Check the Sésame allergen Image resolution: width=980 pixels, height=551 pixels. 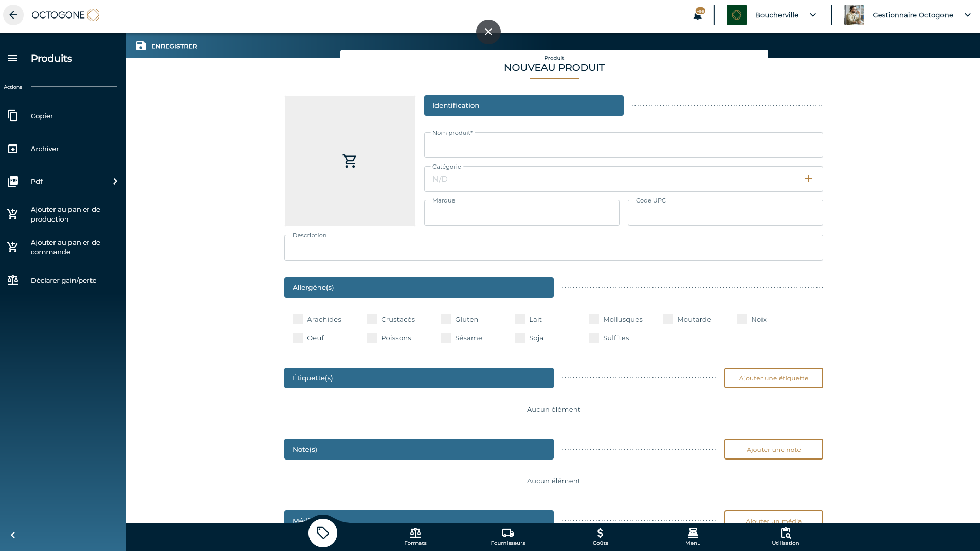click(446, 338)
